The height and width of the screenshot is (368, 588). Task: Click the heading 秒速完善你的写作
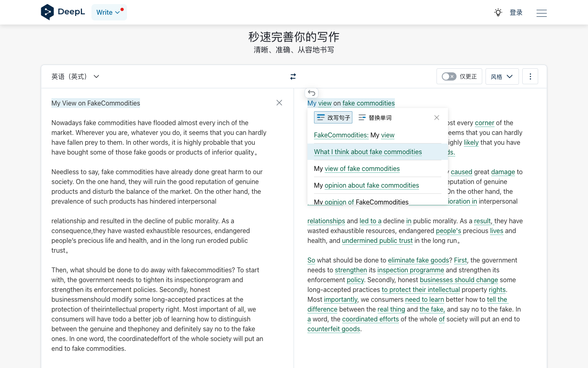[x=294, y=37]
